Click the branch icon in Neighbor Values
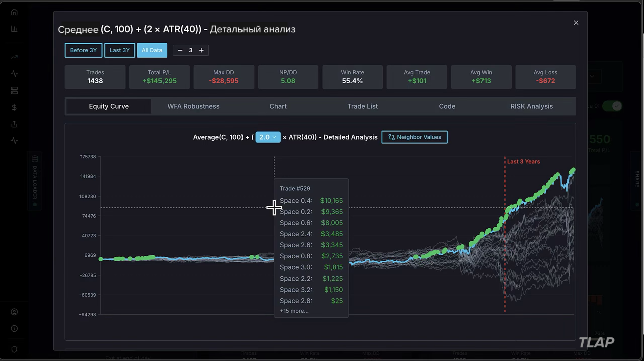644x361 pixels. 391,137
